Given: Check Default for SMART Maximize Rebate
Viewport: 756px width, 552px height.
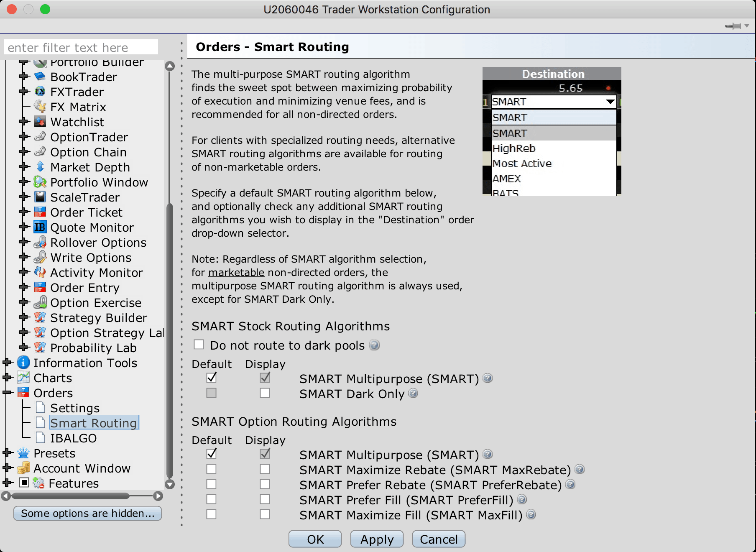Looking at the screenshot, I should pos(211,469).
